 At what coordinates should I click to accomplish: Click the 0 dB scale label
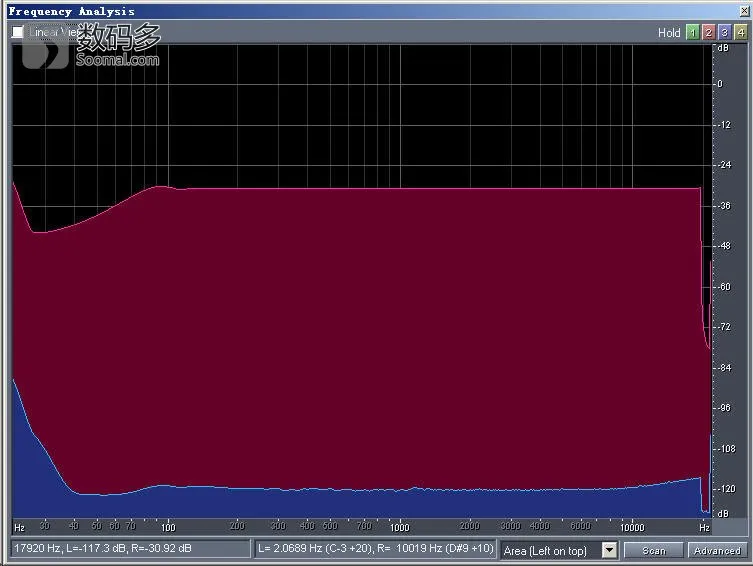(720, 84)
